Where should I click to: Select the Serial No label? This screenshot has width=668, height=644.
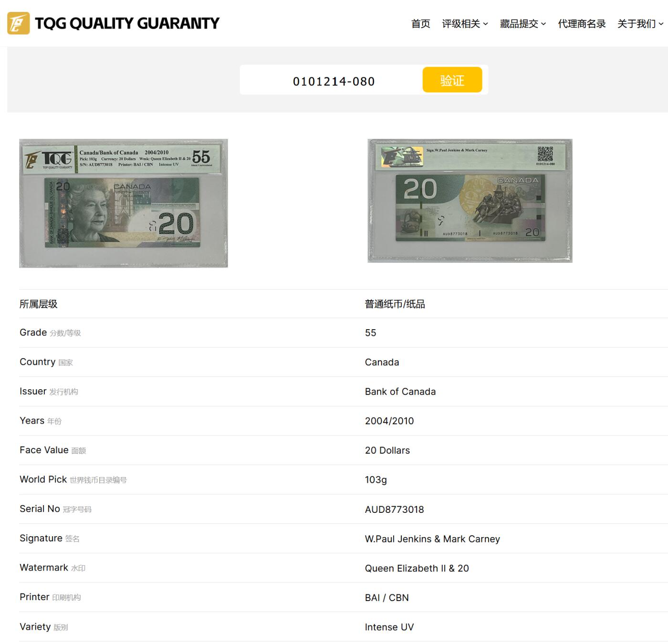40,509
